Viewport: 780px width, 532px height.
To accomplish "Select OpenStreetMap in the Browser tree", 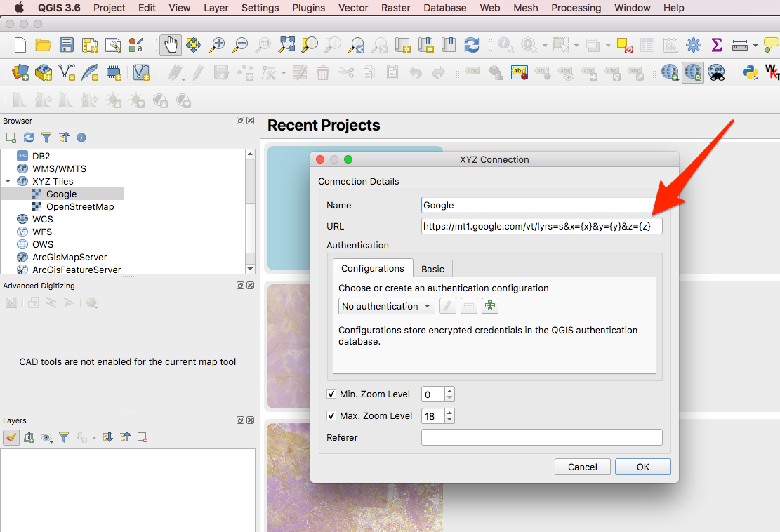I will click(79, 207).
